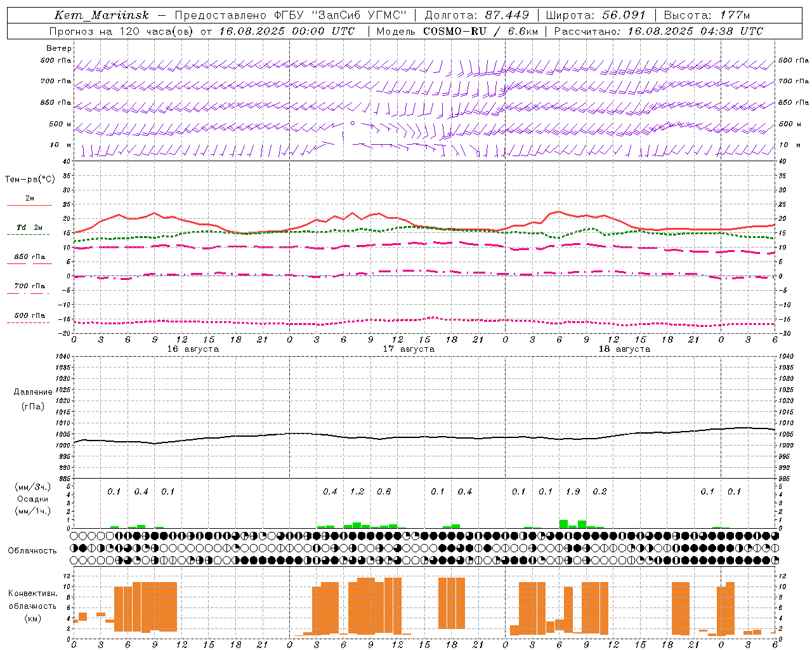Click the black sea-level pressure curve
This screenshot has width=812, height=650.
[x=424, y=436]
